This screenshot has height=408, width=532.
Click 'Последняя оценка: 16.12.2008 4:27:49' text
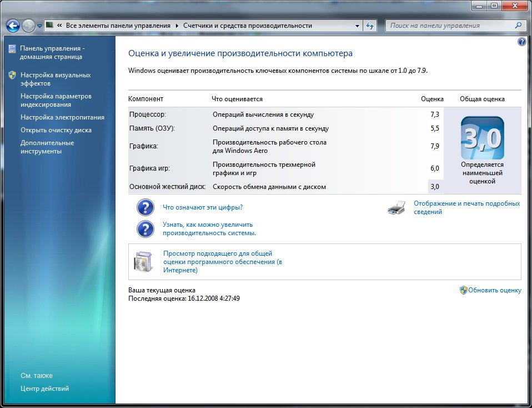coord(184,298)
